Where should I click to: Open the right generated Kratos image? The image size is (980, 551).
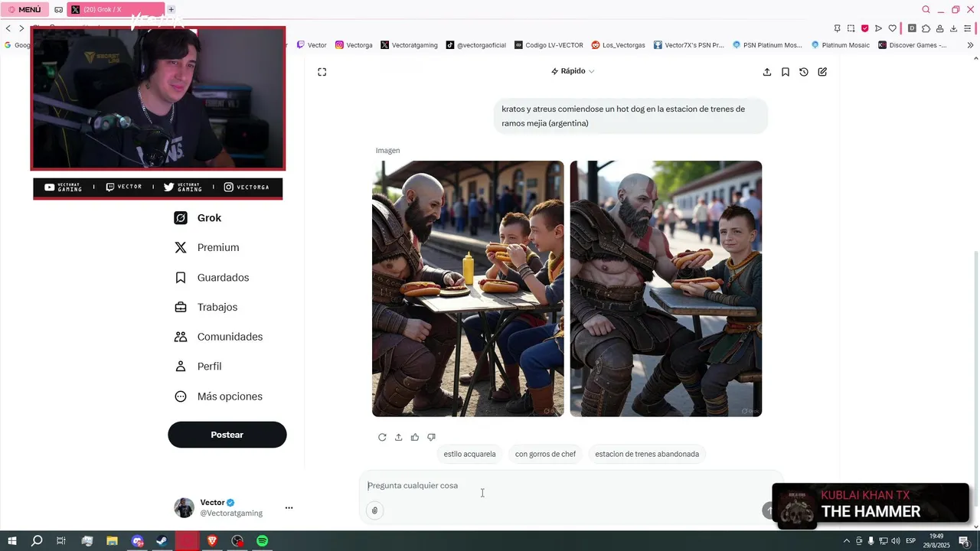tap(666, 289)
